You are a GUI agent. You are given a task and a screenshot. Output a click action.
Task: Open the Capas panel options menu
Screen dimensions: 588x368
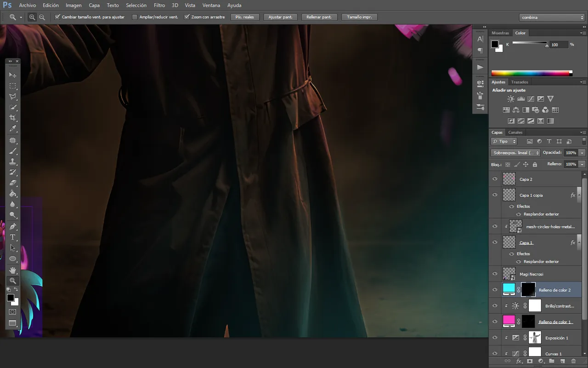(583, 132)
